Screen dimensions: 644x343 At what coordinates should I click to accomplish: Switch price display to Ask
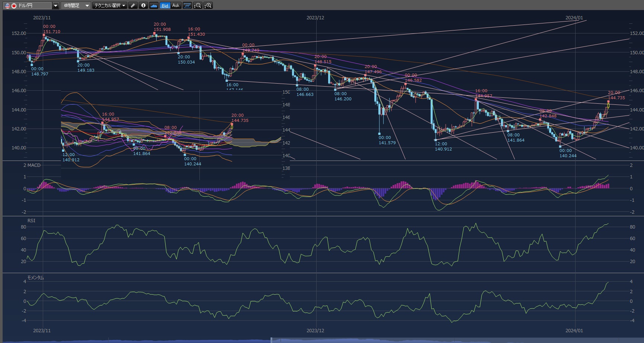(x=176, y=6)
